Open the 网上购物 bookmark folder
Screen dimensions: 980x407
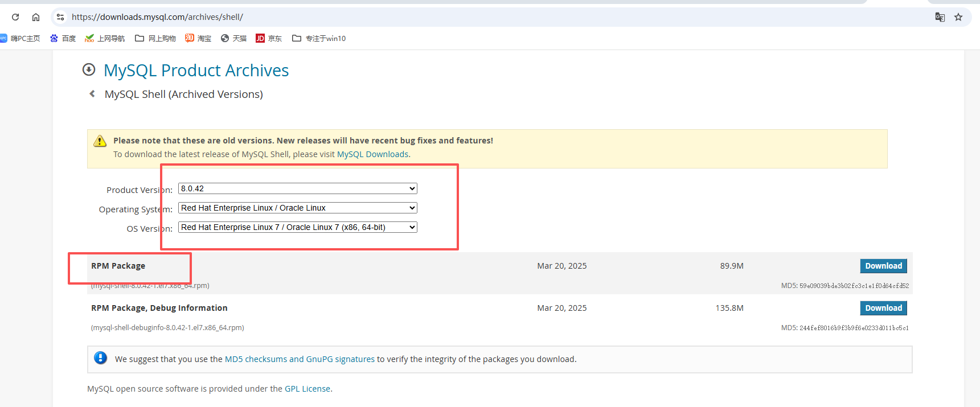coord(155,38)
